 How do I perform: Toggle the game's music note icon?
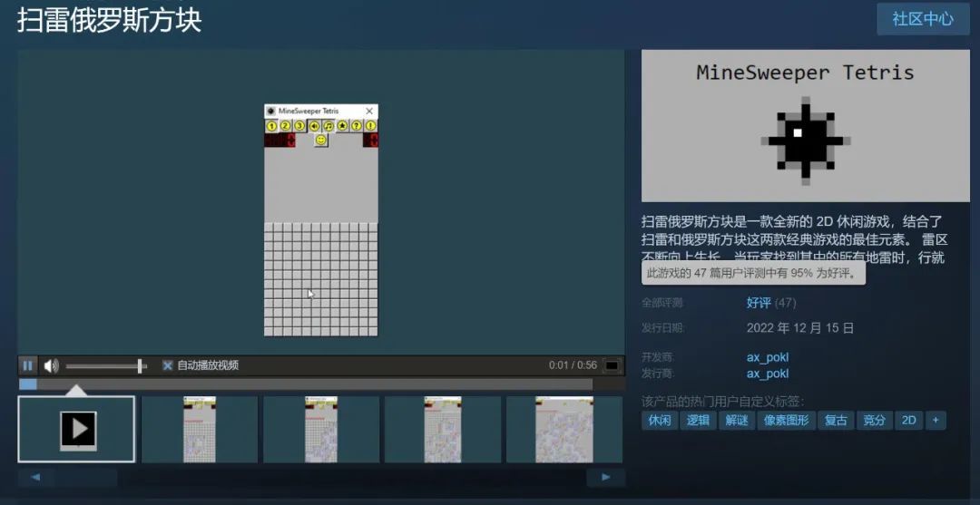pyautogui.click(x=328, y=126)
